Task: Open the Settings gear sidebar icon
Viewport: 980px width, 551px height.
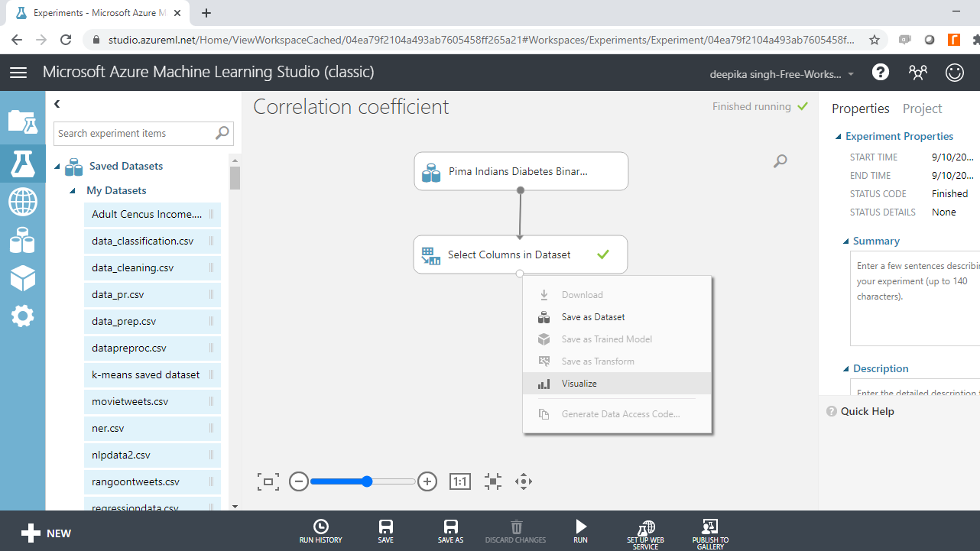Action: tap(22, 316)
